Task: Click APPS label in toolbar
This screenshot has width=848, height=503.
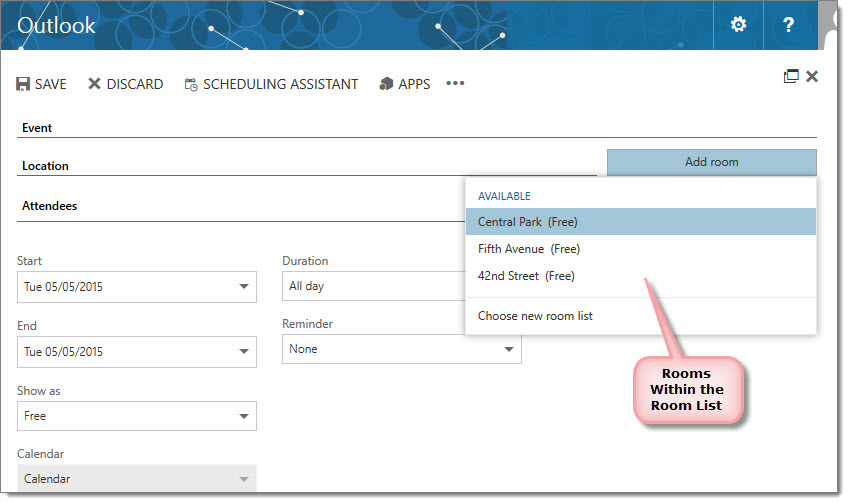Action: [x=414, y=84]
